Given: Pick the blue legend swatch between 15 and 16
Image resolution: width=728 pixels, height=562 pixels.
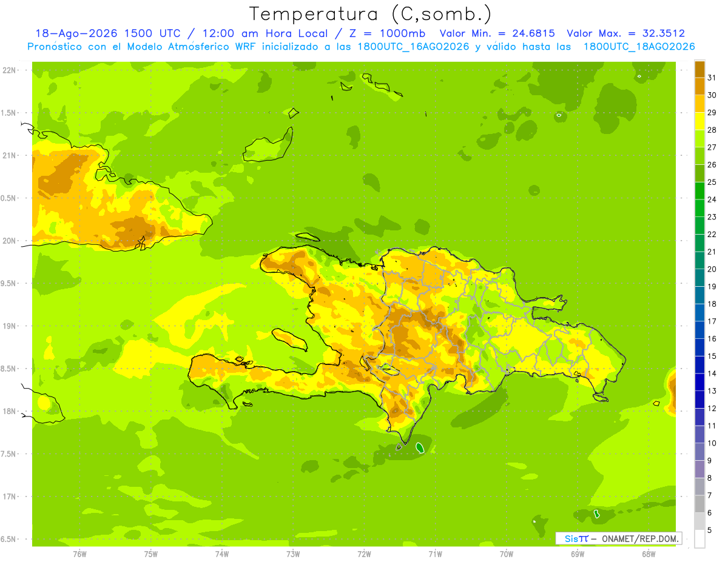Looking at the screenshot, I should pos(699,347).
